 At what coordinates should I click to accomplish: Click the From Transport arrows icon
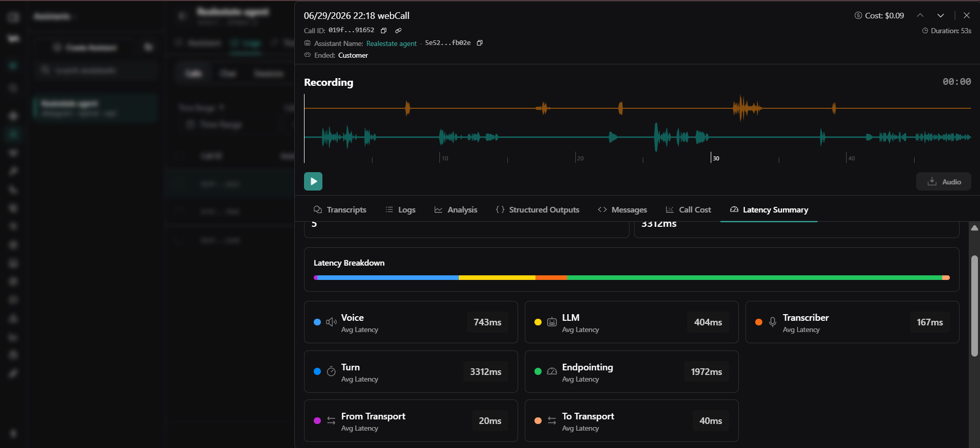click(x=331, y=420)
